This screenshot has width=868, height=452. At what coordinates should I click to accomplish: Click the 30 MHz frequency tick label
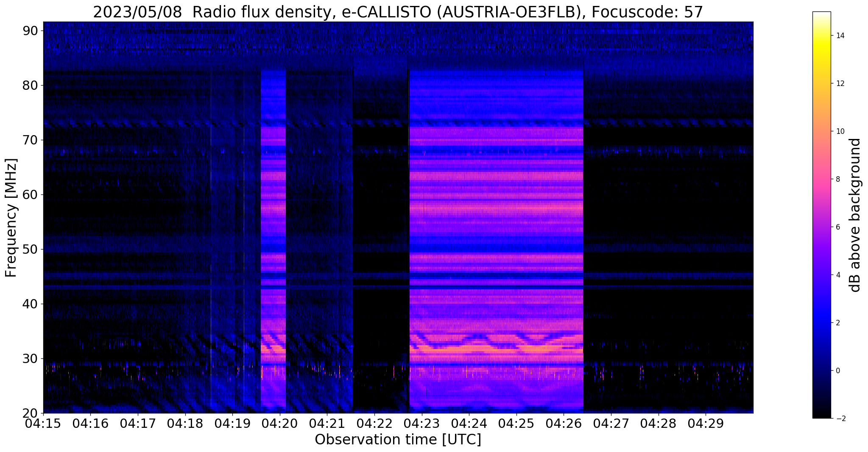31,358
